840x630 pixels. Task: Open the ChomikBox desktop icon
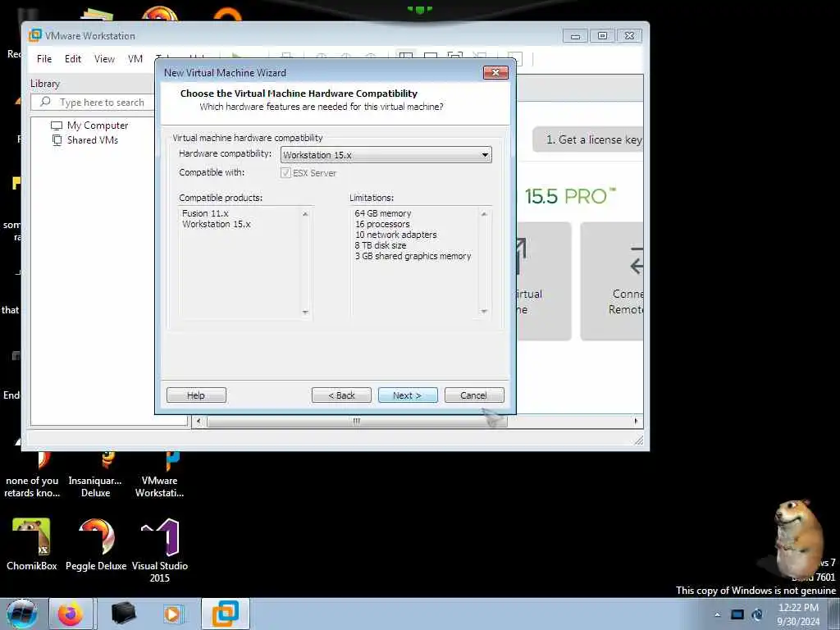[32, 544]
